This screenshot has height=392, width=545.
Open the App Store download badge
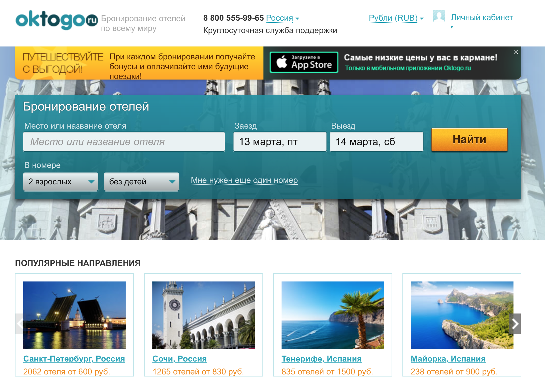(x=304, y=62)
